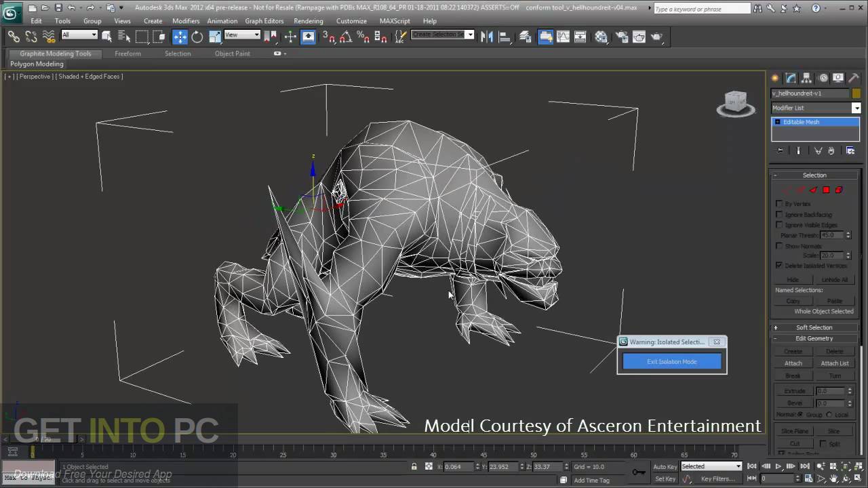Viewport: 868px width, 488px height.
Task: Enable Ignore Visible Edges checkbox
Action: click(x=779, y=224)
